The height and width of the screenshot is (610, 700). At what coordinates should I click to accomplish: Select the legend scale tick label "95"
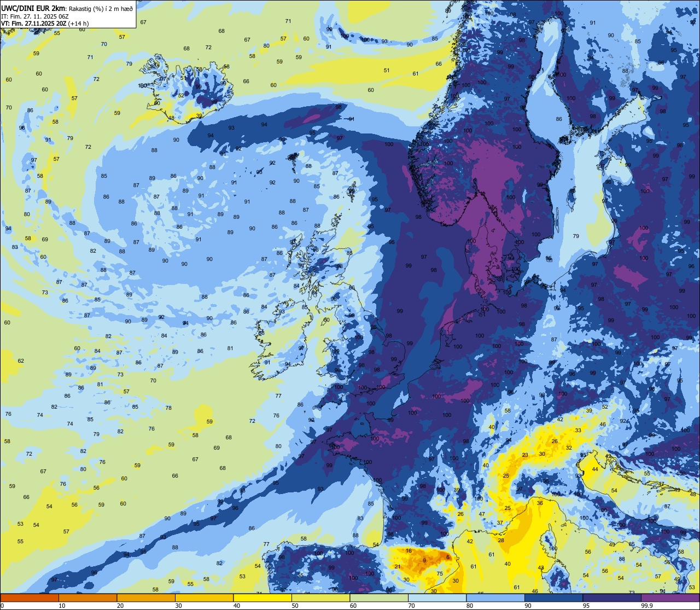coord(586,606)
